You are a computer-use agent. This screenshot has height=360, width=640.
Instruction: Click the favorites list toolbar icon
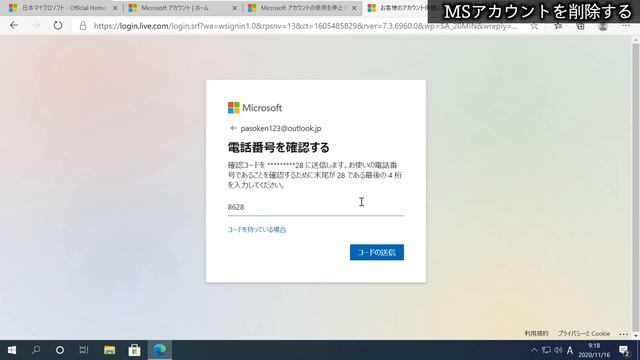pos(558,26)
